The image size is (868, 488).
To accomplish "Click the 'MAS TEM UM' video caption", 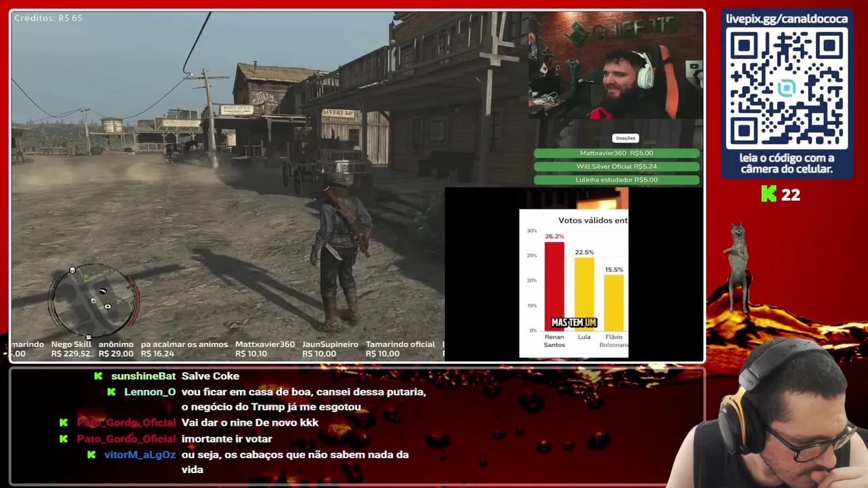I will [x=574, y=323].
